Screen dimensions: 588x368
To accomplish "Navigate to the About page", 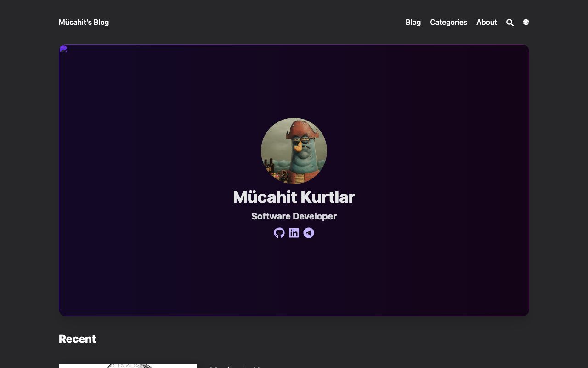I will pyautogui.click(x=486, y=22).
